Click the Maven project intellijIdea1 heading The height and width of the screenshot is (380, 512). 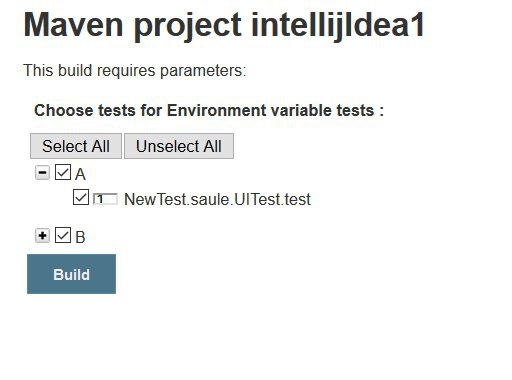coord(224,26)
